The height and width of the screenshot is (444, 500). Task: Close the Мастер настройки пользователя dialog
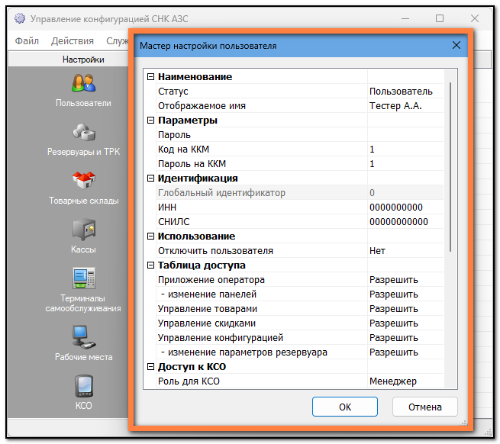(456, 45)
